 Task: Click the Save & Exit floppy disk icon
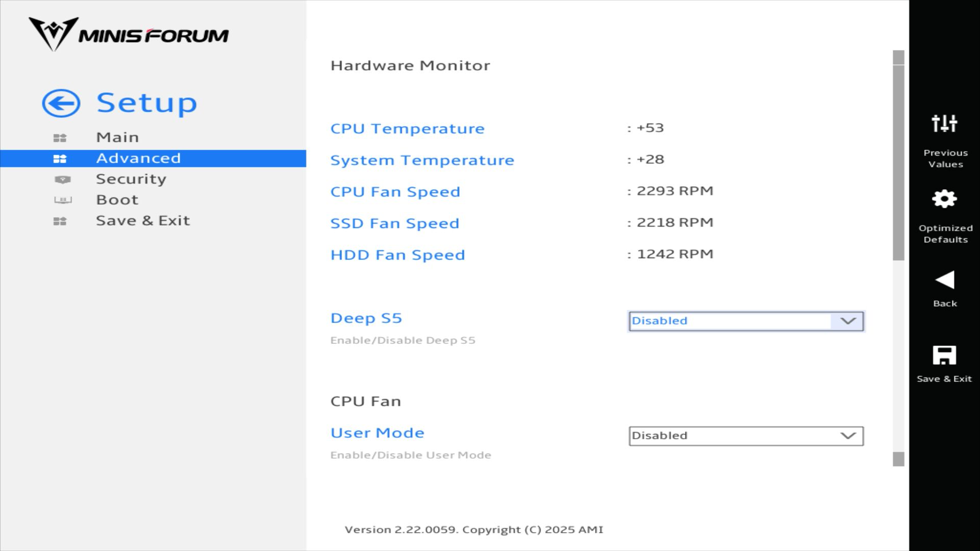point(944,355)
